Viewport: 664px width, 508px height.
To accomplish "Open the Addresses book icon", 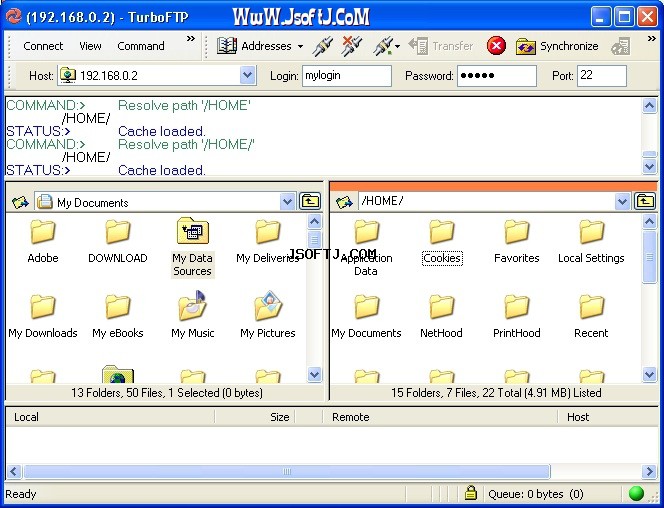I will click(x=227, y=46).
